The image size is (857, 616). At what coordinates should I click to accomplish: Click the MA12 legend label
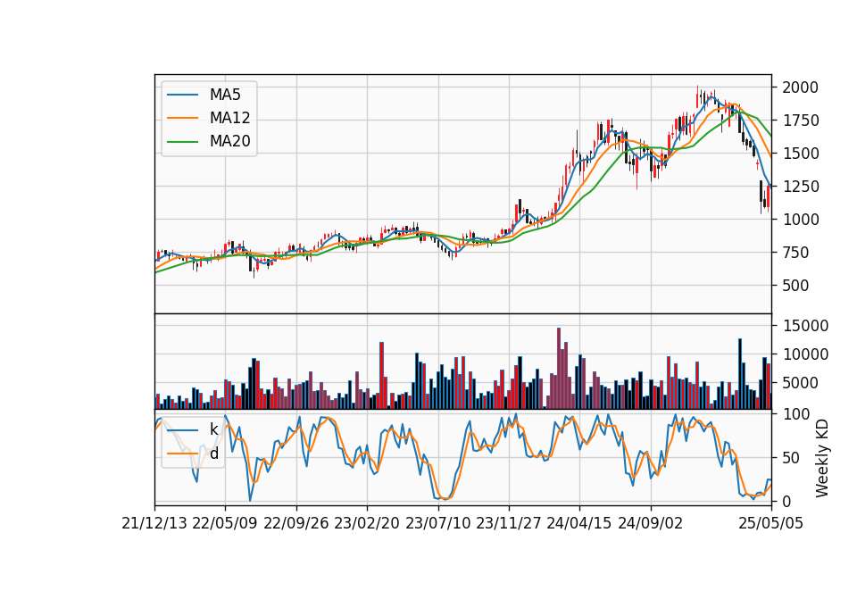click(229, 118)
